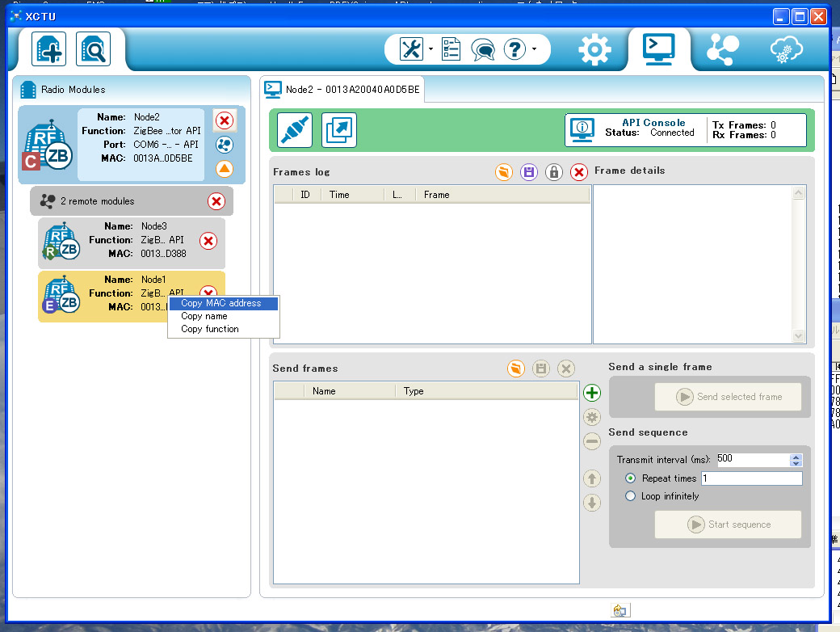840x632 pixels.
Task: Load frames log session orange icon
Action: click(x=503, y=172)
